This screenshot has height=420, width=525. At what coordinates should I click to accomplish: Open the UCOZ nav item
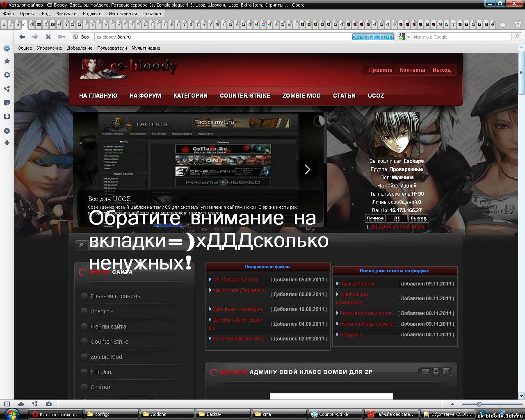tap(376, 96)
